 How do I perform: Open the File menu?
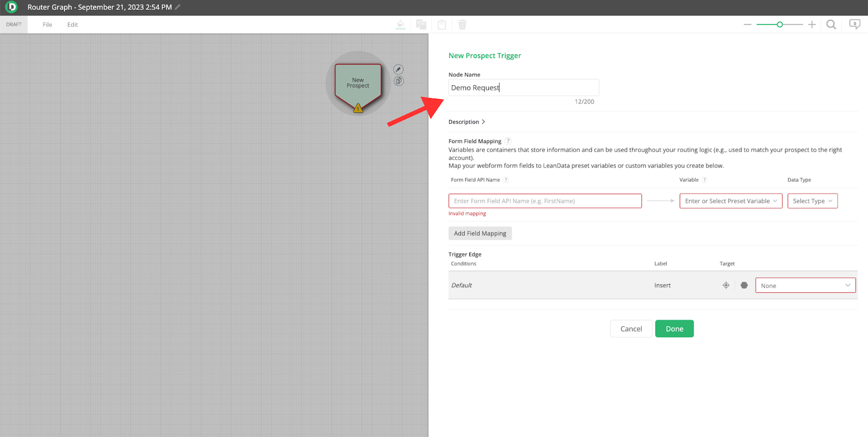pos(48,24)
